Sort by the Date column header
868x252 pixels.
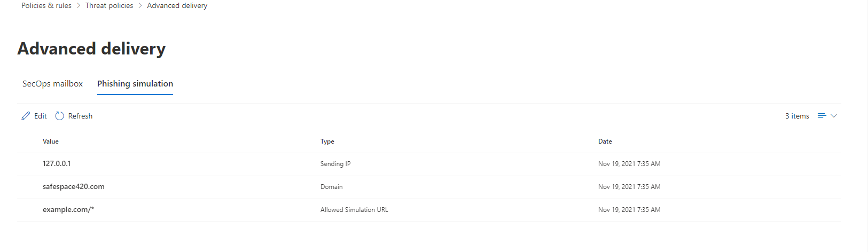pyautogui.click(x=605, y=141)
